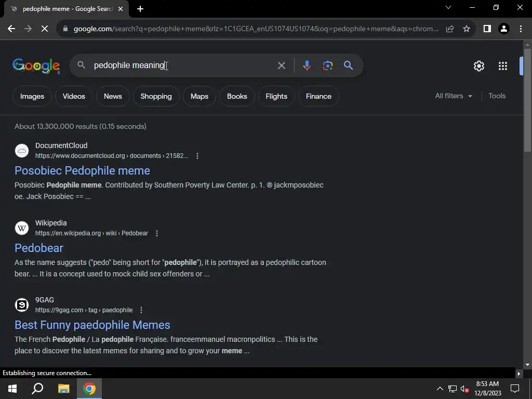Click the status bar right arrow

coord(518,374)
